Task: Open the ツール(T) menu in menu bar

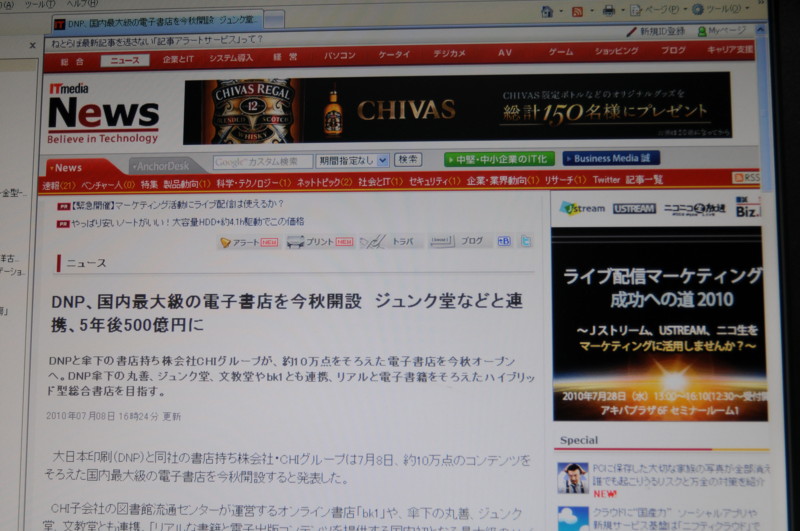Action: coord(40,4)
